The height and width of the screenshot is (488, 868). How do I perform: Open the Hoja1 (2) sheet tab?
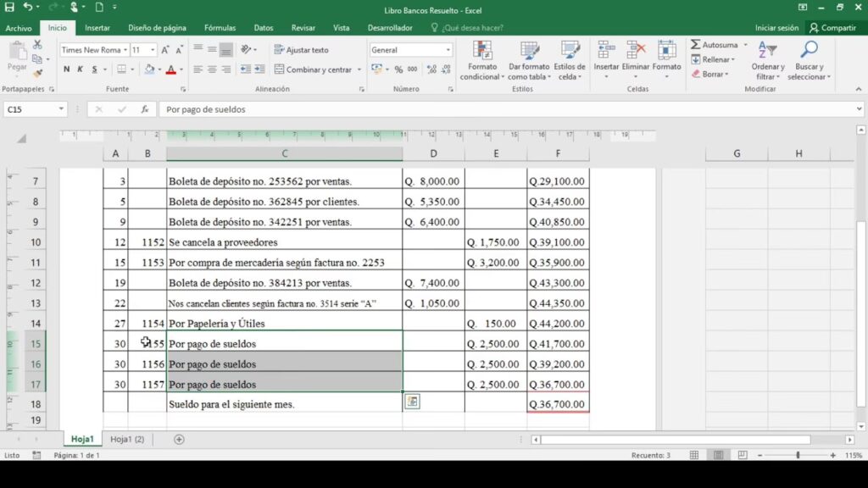pos(127,439)
